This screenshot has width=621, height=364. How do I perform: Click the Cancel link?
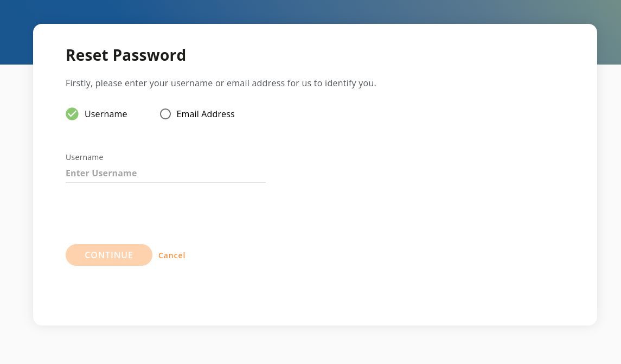(x=172, y=256)
